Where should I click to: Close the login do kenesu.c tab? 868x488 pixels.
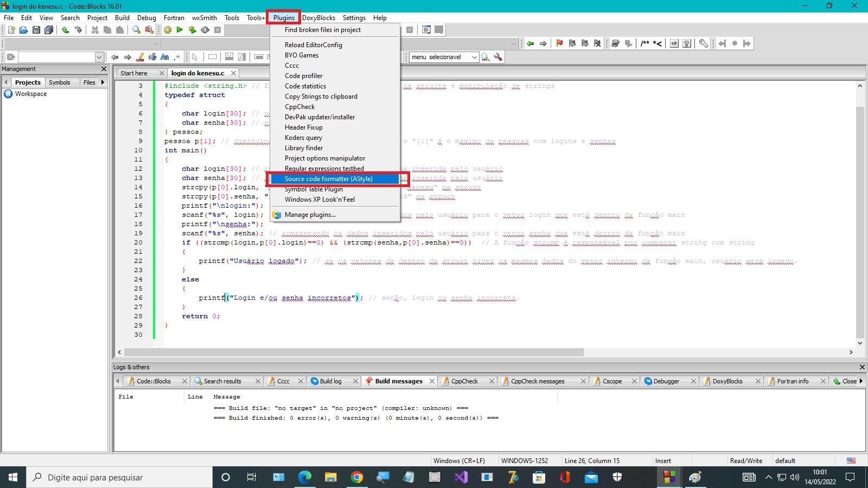tap(233, 73)
